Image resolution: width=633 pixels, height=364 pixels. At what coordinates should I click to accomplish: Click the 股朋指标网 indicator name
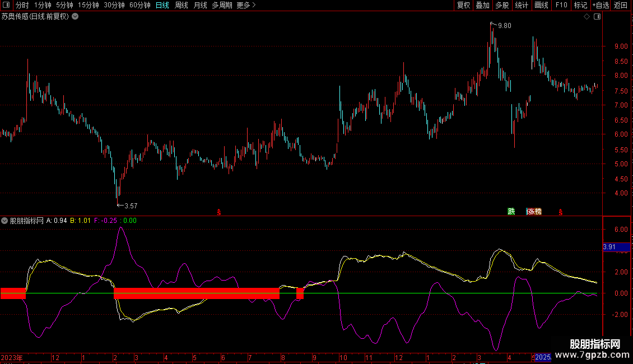(27, 221)
